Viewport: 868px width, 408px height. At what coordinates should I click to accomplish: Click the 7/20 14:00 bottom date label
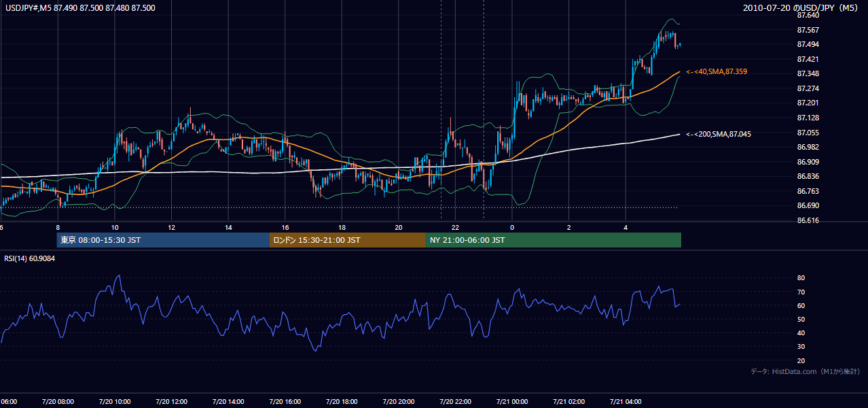228,401
